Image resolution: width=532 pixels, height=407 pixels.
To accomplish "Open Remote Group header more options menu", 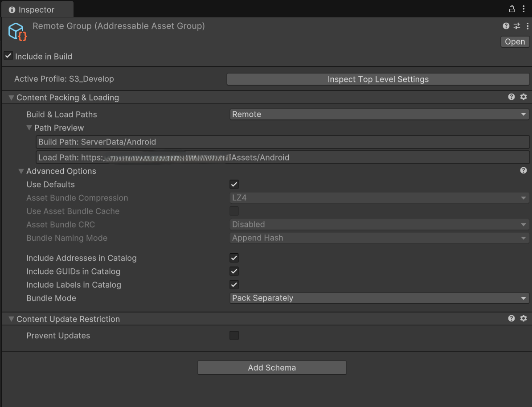I will (x=527, y=26).
